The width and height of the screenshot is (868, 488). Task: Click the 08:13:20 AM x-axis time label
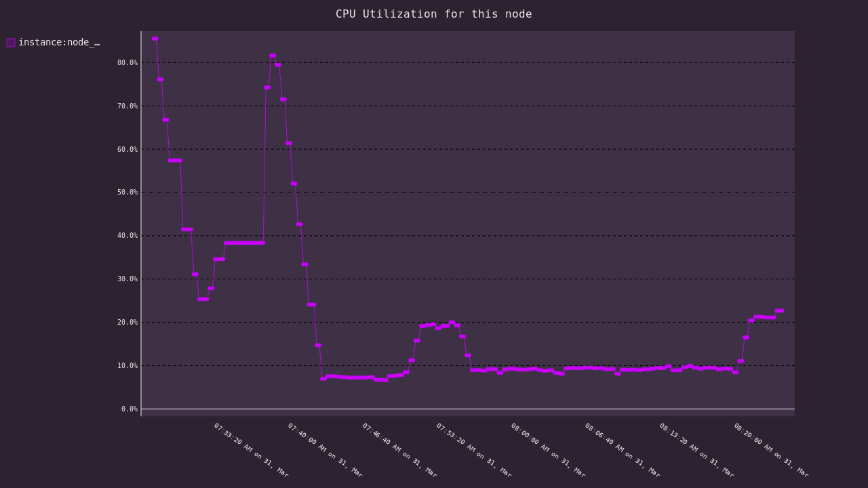pyautogui.click(x=697, y=450)
